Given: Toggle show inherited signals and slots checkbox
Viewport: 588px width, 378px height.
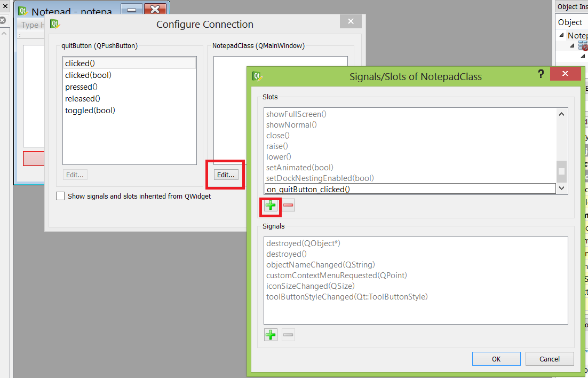Looking at the screenshot, I should (60, 196).
